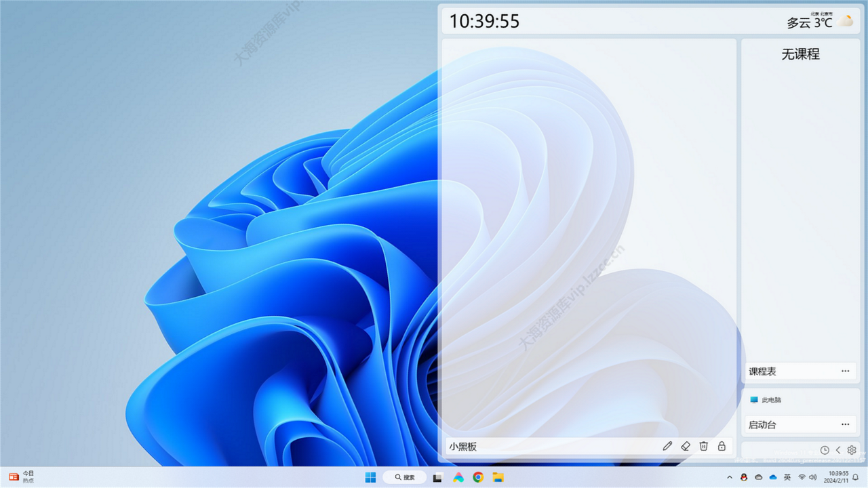
Task: Select the eraser tool on 小黑板
Action: [x=685, y=446]
